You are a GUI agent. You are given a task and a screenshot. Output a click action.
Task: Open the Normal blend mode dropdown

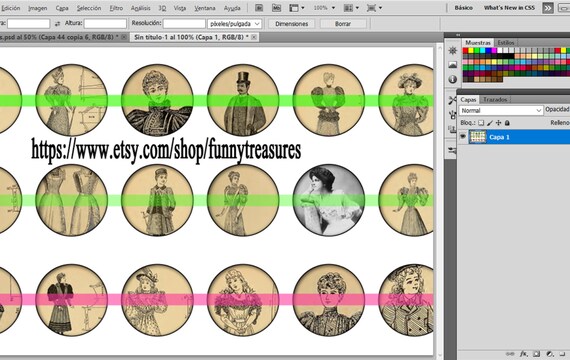pyautogui.click(x=501, y=110)
